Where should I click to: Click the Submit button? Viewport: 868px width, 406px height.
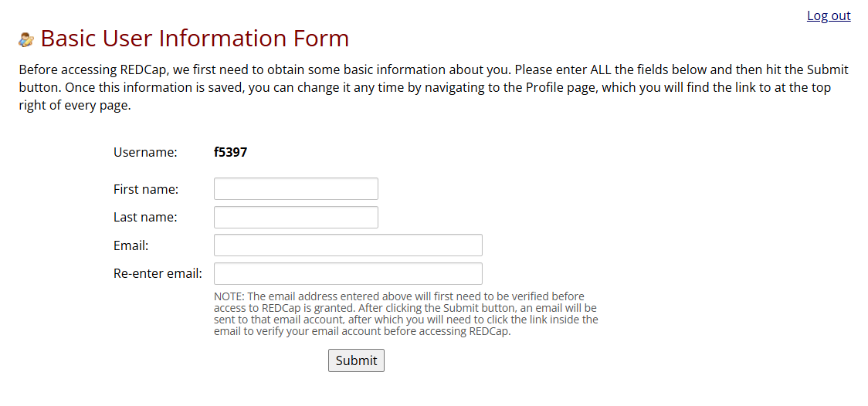point(356,360)
